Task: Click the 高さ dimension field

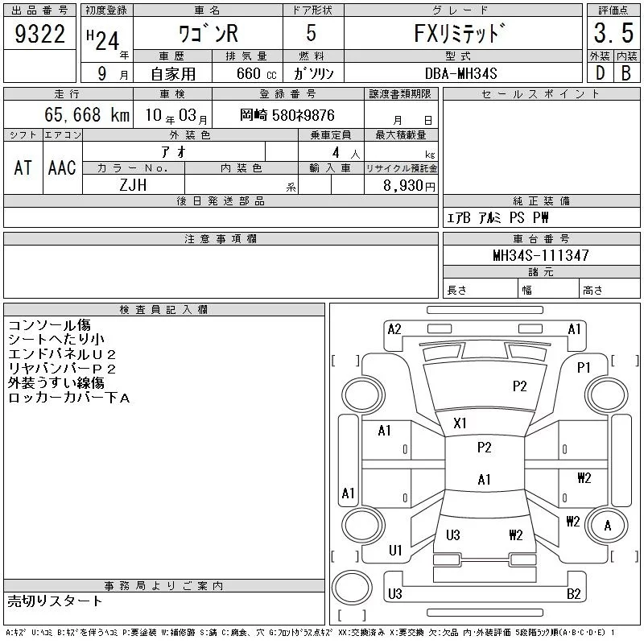Action: (x=610, y=290)
